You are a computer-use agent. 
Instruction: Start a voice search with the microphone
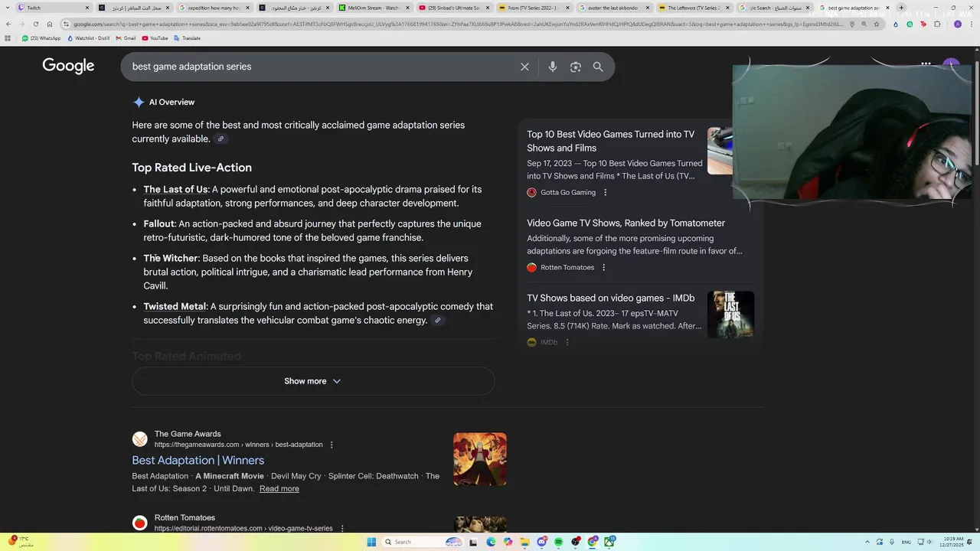(x=552, y=67)
